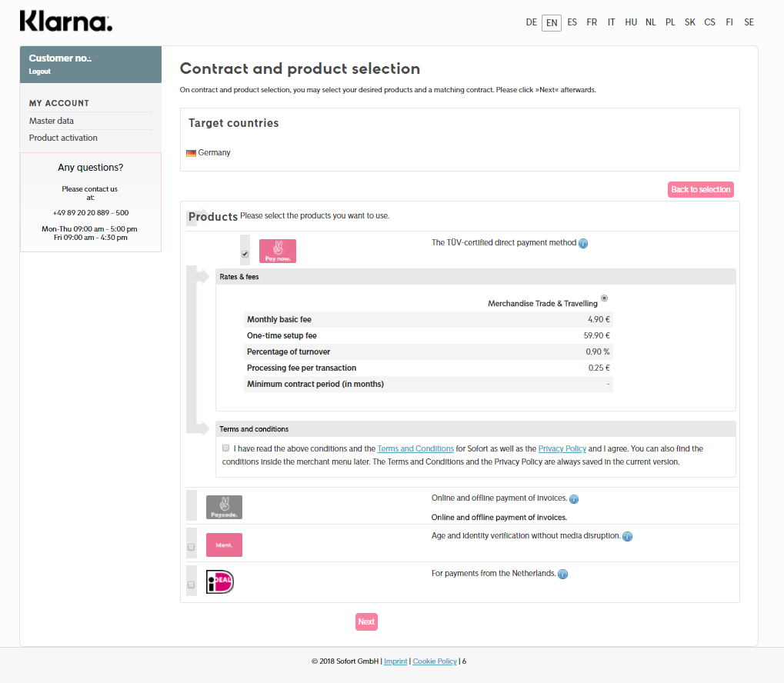Click the Germany flag icon

point(191,153)
